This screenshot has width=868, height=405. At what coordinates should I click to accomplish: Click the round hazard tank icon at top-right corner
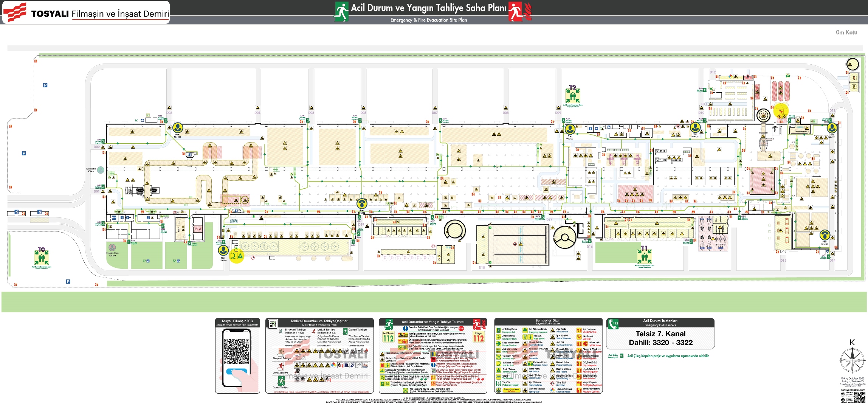pyautogui.click(x=852, y=64)
